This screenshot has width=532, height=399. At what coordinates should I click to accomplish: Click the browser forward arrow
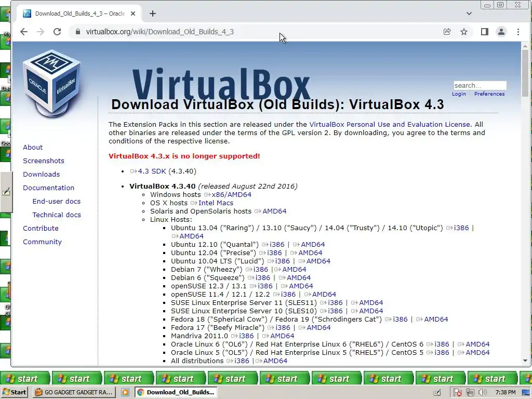[41, 32]
